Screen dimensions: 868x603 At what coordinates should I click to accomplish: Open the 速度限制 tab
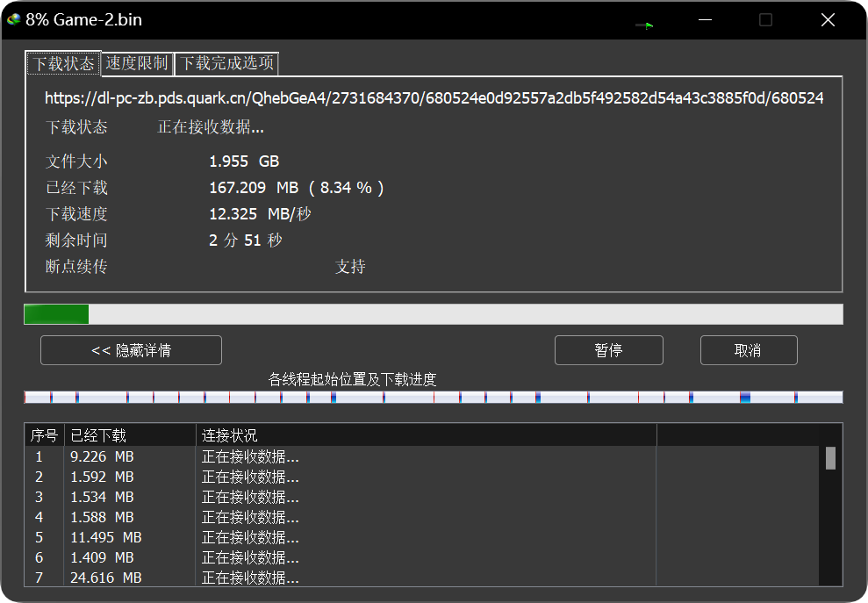(x=137, y=63)
